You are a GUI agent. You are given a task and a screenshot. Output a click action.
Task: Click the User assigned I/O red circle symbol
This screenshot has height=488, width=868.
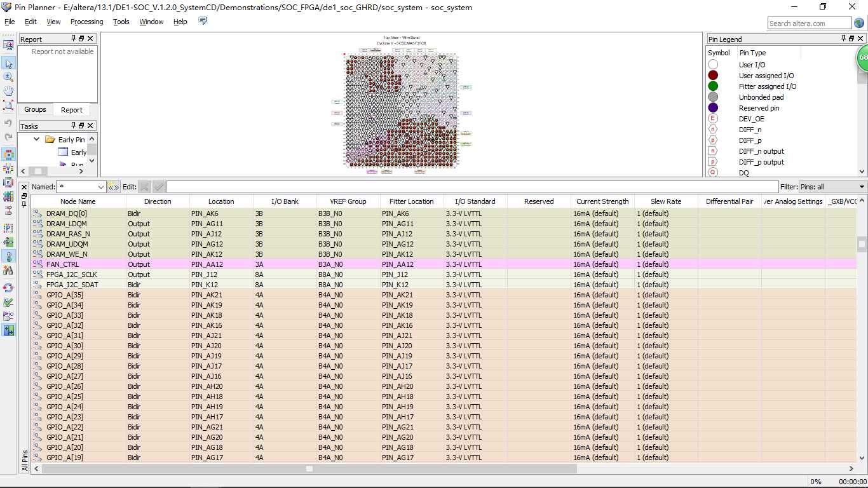coord(713,76)
